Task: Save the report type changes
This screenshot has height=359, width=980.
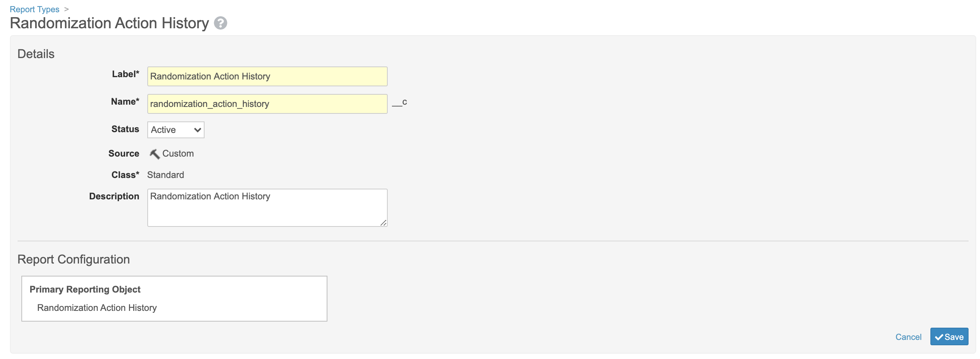Action: pos(949,337)
